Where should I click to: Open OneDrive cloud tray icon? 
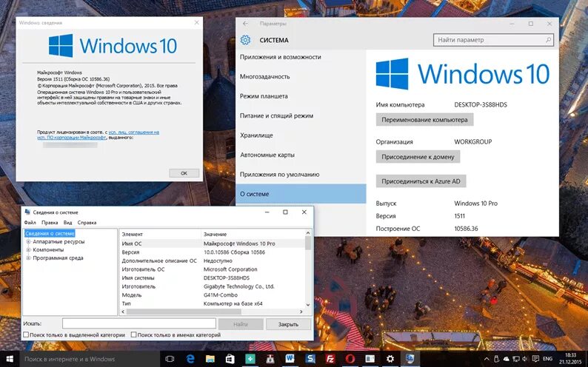pyautogui.click(x=507, y=359)
